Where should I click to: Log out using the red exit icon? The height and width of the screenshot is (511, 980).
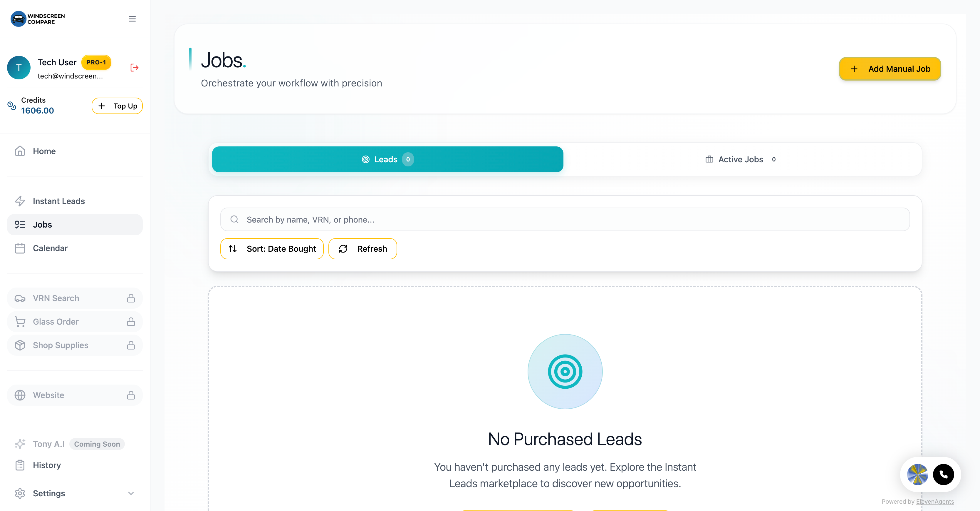pyautogui.click(x=134, y=68)
